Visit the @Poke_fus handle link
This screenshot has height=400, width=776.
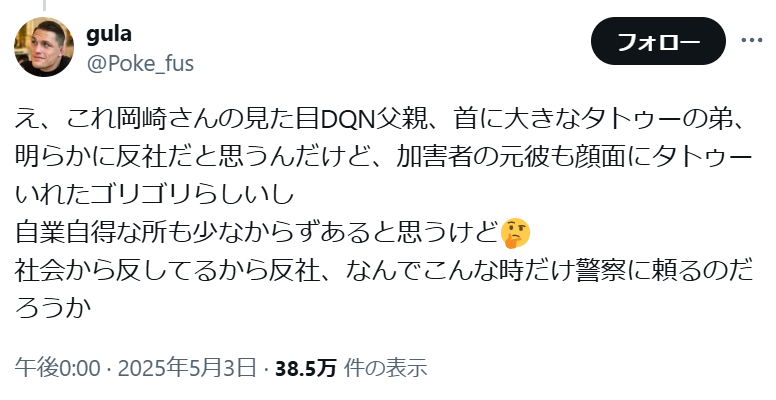tap(140, 63)
